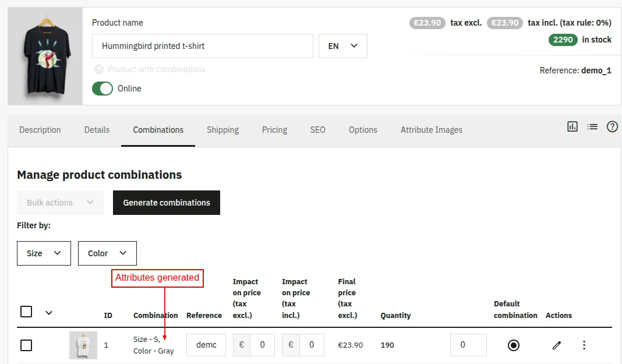Toggle the Online product switch

tap(103, 89)
